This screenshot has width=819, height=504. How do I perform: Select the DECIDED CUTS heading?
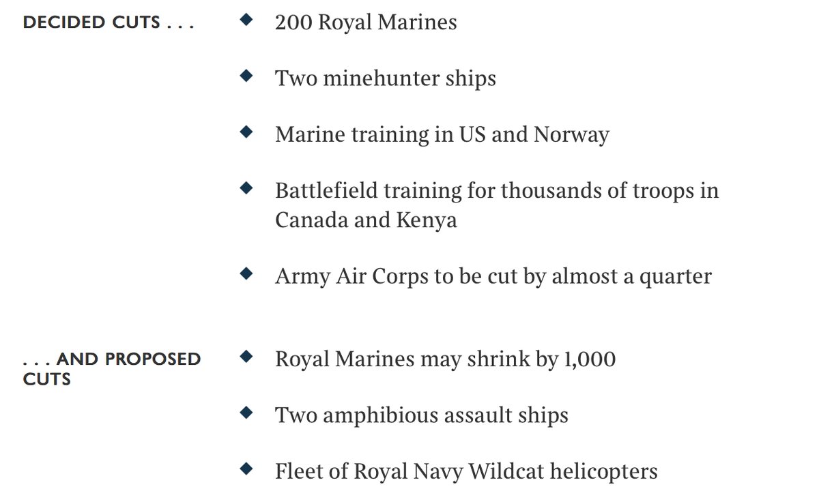click(x=109, y=23)
